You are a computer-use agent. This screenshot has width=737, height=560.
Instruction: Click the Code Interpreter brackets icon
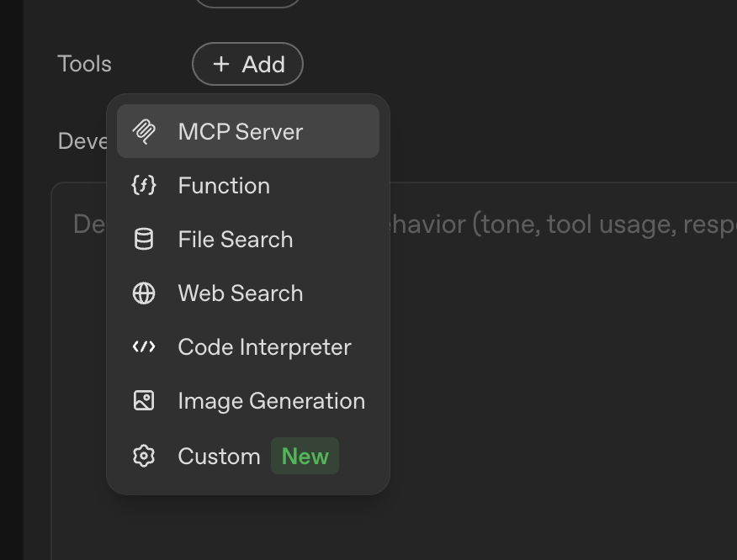tap(144, 347)
